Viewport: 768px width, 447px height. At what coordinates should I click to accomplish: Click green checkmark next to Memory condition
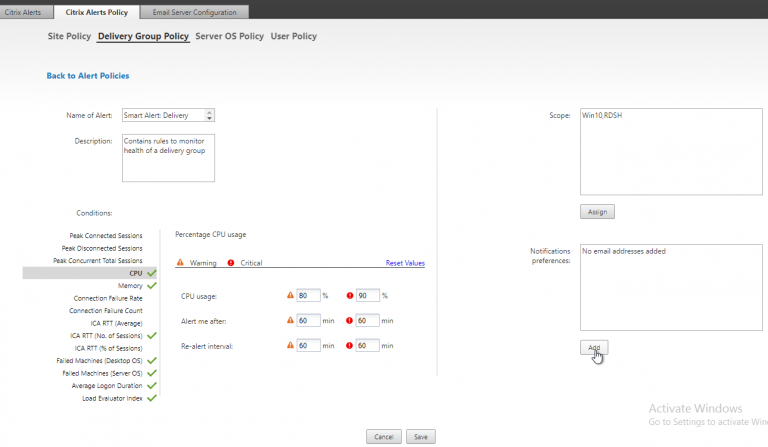click(151, 285)
